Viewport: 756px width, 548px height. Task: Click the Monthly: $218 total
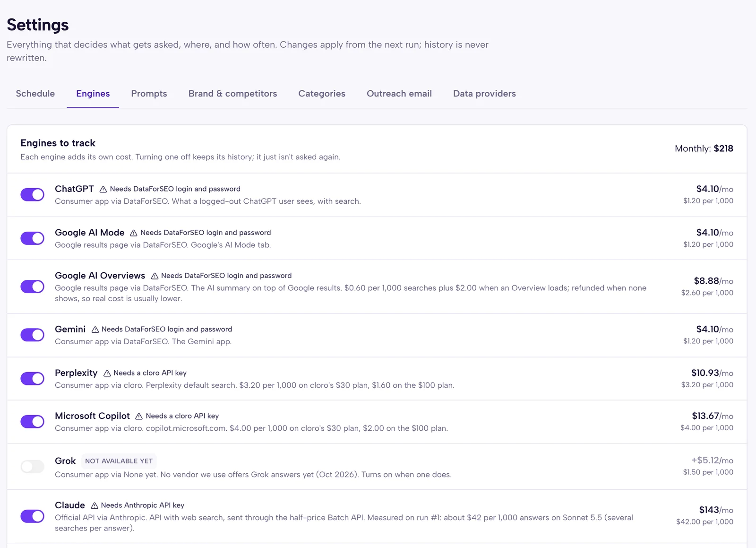point(704,148)
